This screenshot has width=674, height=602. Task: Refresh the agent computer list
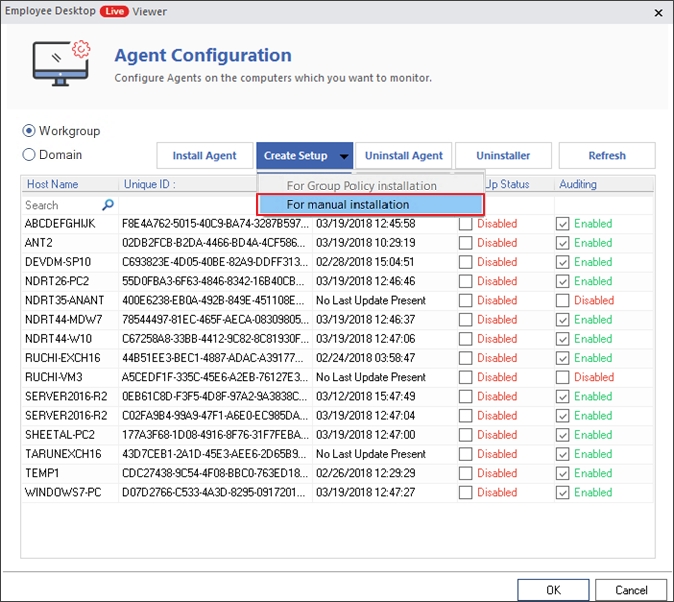pyautogui.click(x=606, y=156)
